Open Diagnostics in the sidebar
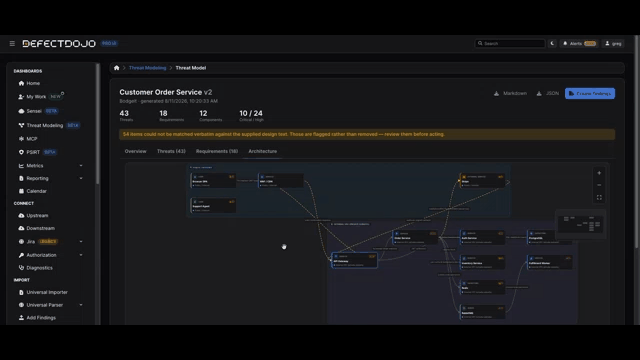Screen dimensions: 640x360 [39, 268]
